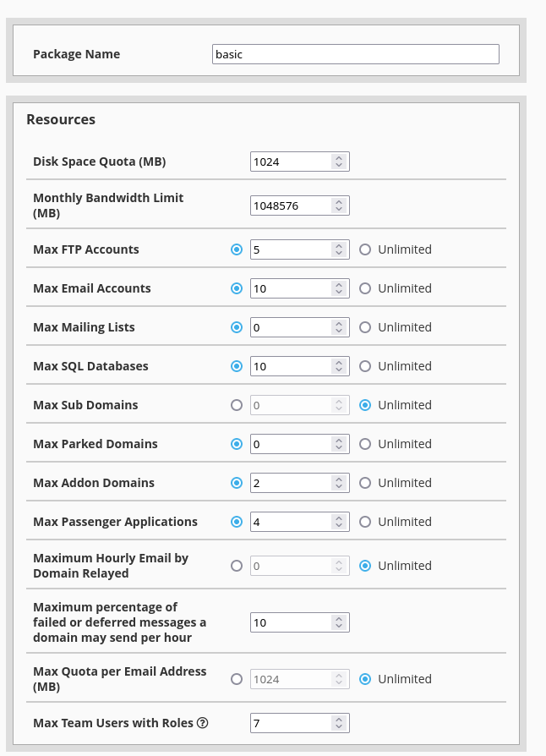Click the Package Name text field
The height and width of the screenshot is (756, 546).
[355, 54]
